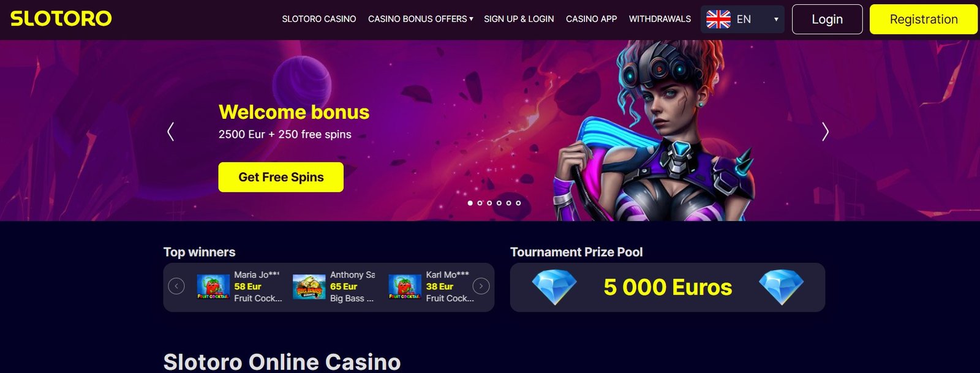Click the right blue diamond icon
Image resolution: width=980 pixels, height=373 pixels.
[781, 287]
